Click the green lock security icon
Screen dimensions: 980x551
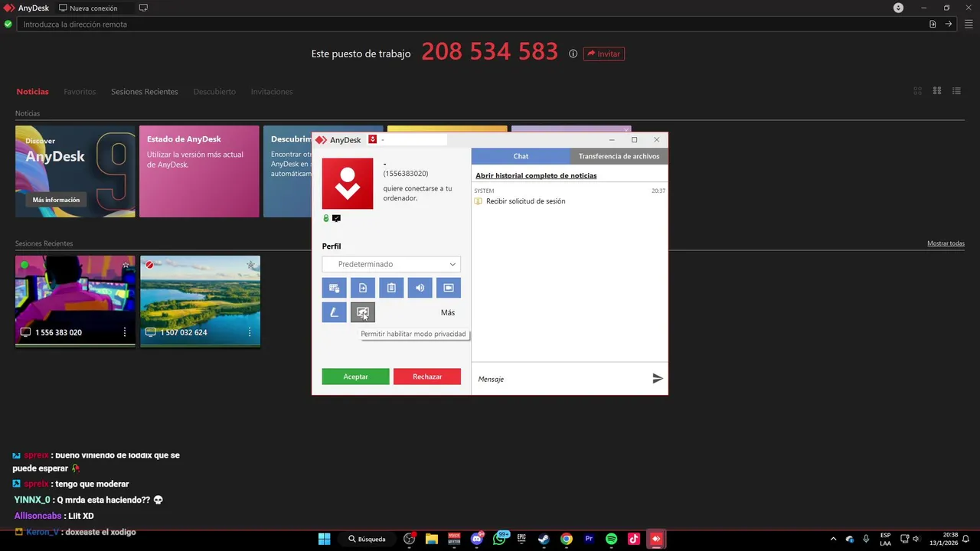326,218
